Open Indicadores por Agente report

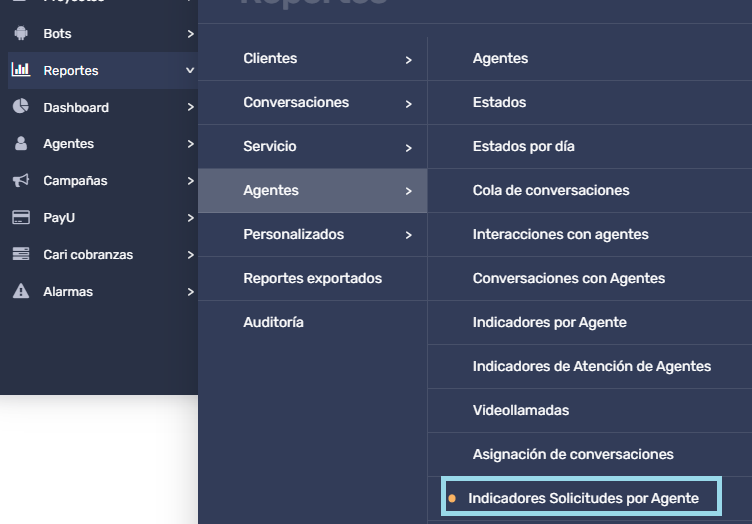589,323
